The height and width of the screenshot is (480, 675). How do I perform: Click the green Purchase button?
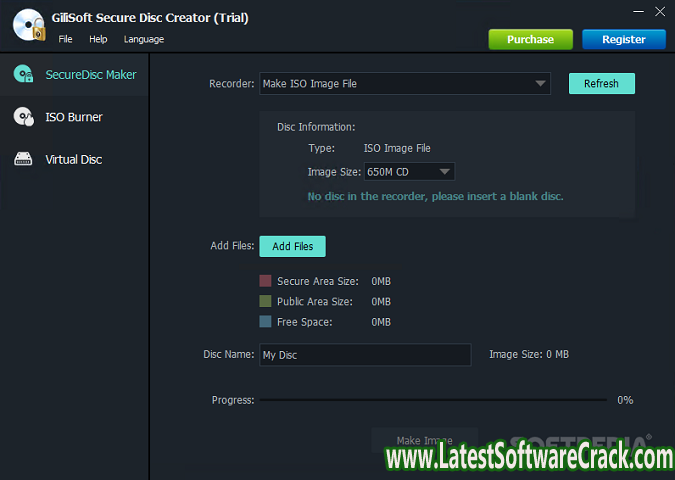tap(530, 39)
